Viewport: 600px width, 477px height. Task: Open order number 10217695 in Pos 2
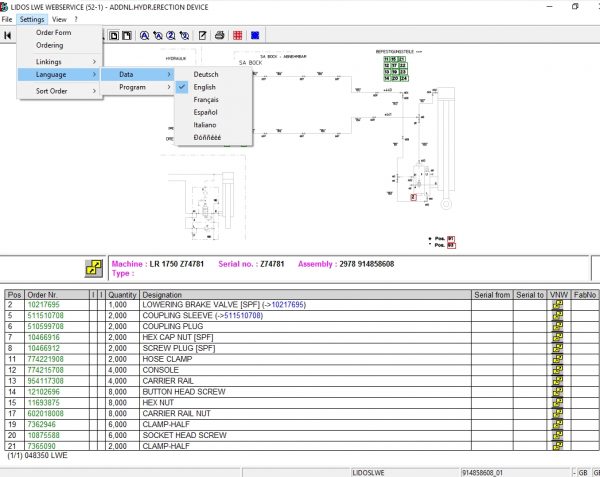click(x=43, y=305)
